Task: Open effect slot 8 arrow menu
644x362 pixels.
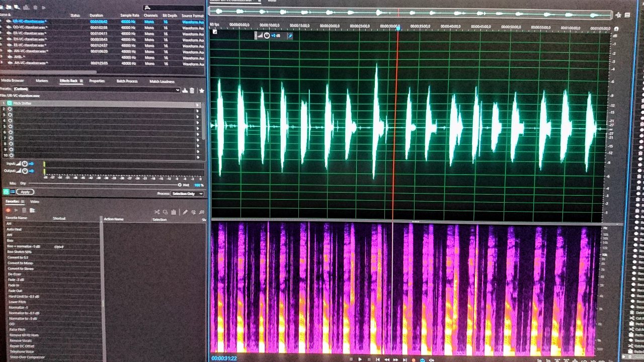Action: pyautogui.click(x=197, y=146)
